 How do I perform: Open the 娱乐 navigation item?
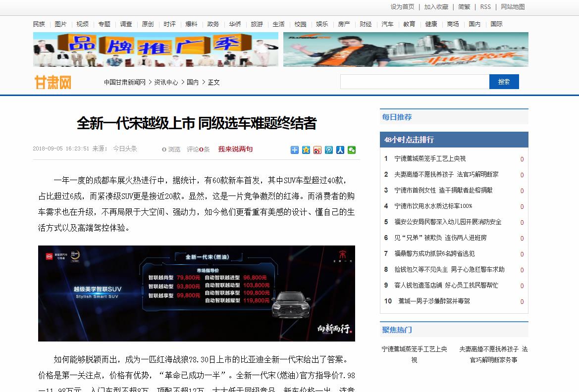322,24
